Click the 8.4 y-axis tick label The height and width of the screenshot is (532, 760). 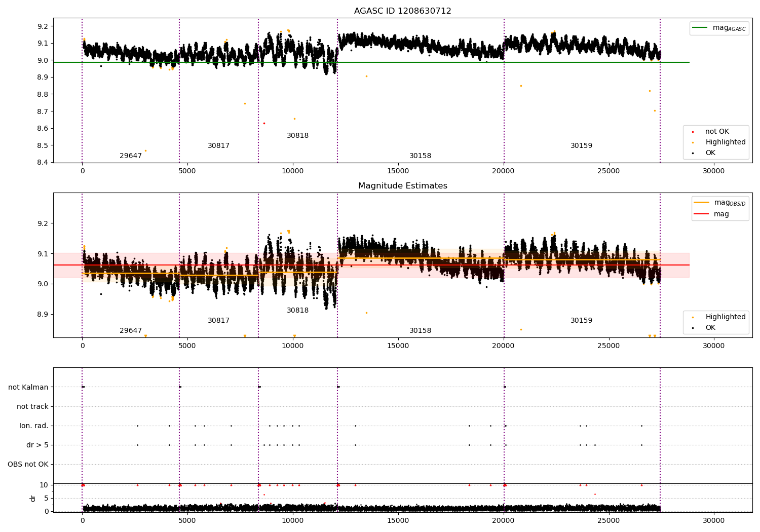pos(43,162)
